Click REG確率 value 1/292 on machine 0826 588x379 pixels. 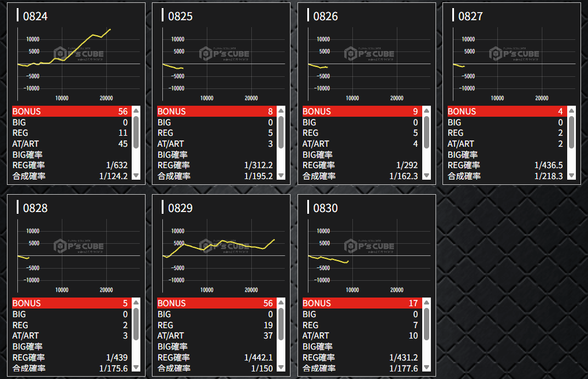tap(407, 165)
